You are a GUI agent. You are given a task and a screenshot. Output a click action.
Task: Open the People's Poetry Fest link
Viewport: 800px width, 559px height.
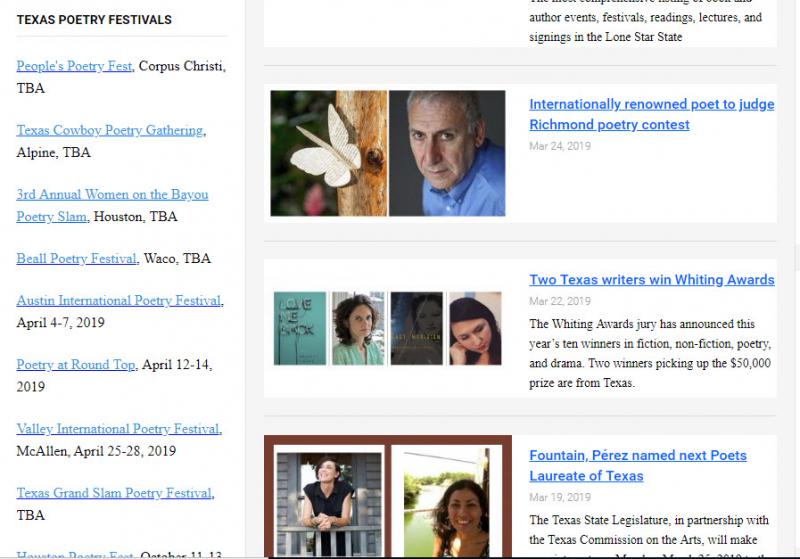(74, 66)
